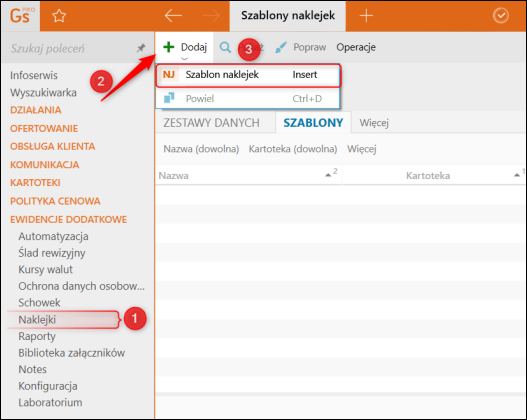Open Więcej next to SZABLONY tab
Screen dimensions: 527x420
(x=374, y=123)
